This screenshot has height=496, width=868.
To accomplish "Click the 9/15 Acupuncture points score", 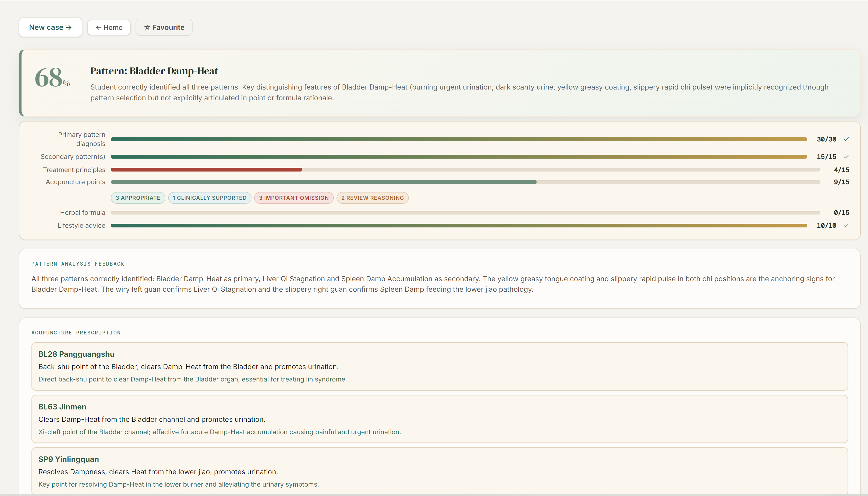I will coord(841,182).
